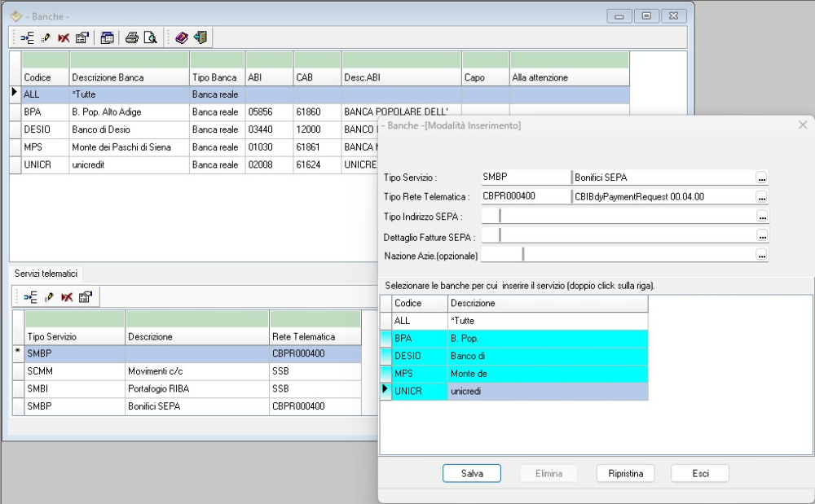The width and height of the screenshot is (815, 504).
Task: Click the grid view icon in the top toolbar
Action: tap(107, 37)
